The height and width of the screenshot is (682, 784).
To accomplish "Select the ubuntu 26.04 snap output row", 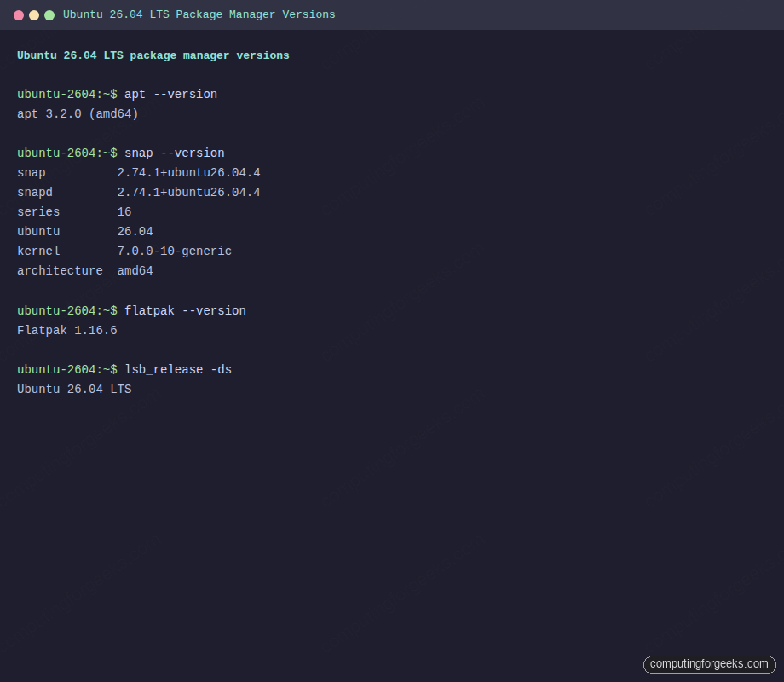I will coord(85,231).
